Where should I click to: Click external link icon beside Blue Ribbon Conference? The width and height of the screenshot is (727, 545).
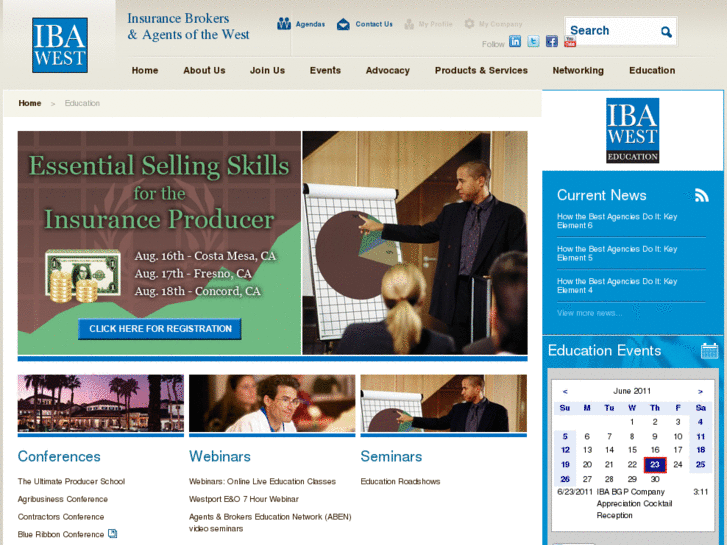[x=113, y=533]
